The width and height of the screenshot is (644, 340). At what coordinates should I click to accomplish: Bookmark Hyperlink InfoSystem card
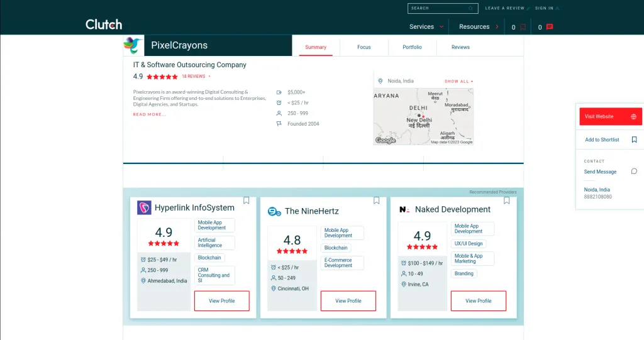point(246,200)
